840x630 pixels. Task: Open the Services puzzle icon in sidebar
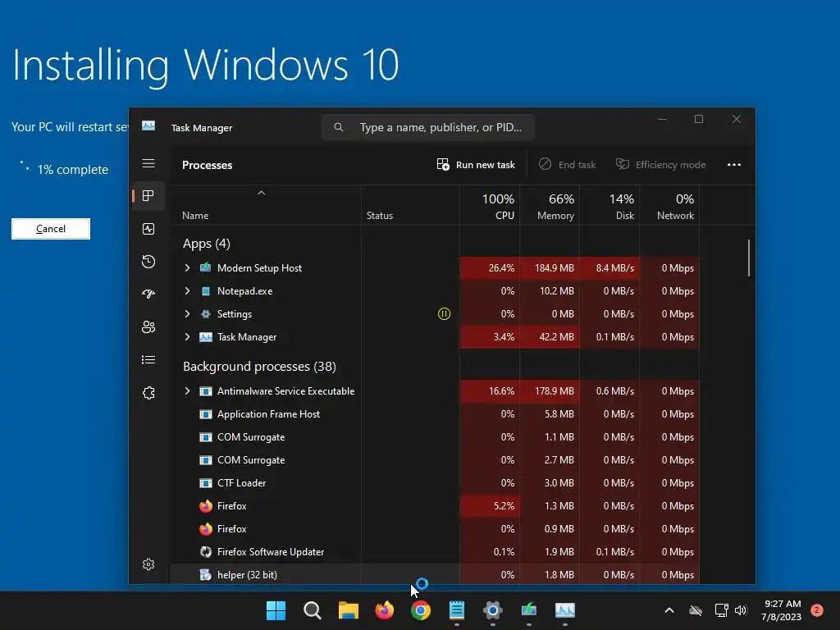148,393
